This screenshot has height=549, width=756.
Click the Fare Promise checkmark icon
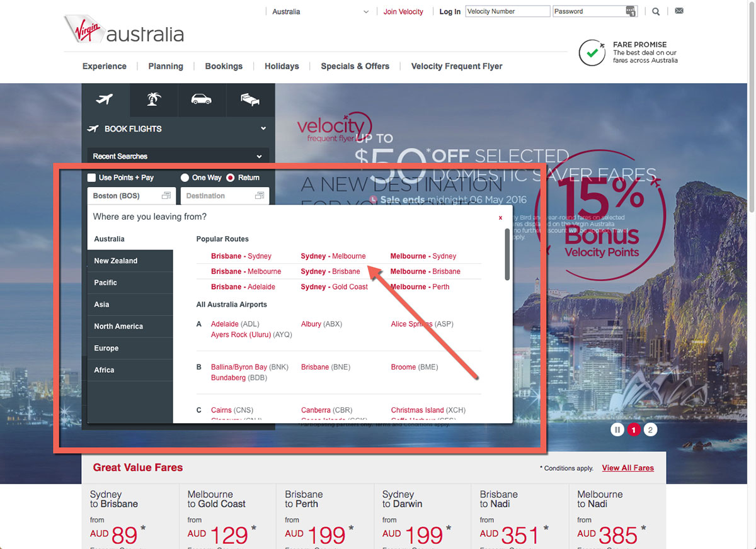click(x=592, y=53)
